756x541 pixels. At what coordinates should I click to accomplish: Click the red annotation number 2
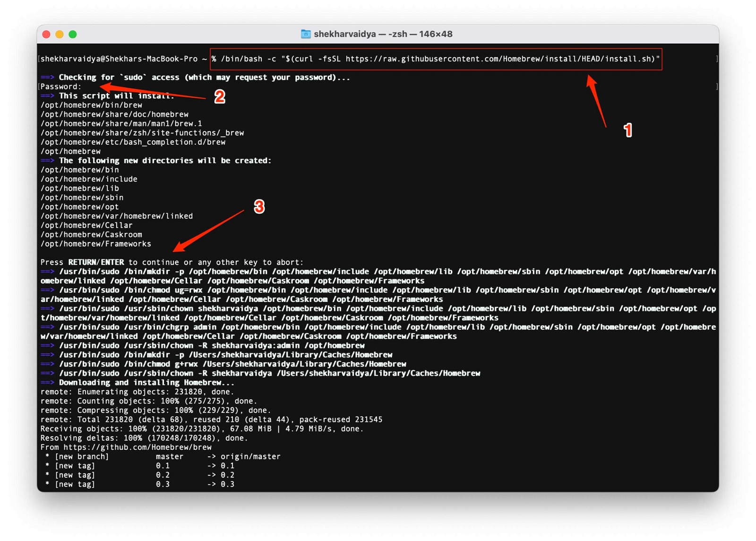click(219, 97)
